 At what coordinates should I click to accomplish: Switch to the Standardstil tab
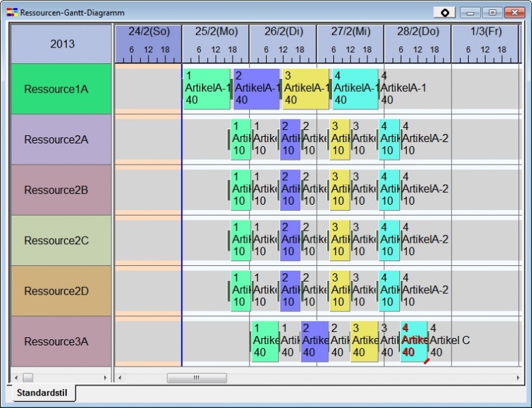41,392
